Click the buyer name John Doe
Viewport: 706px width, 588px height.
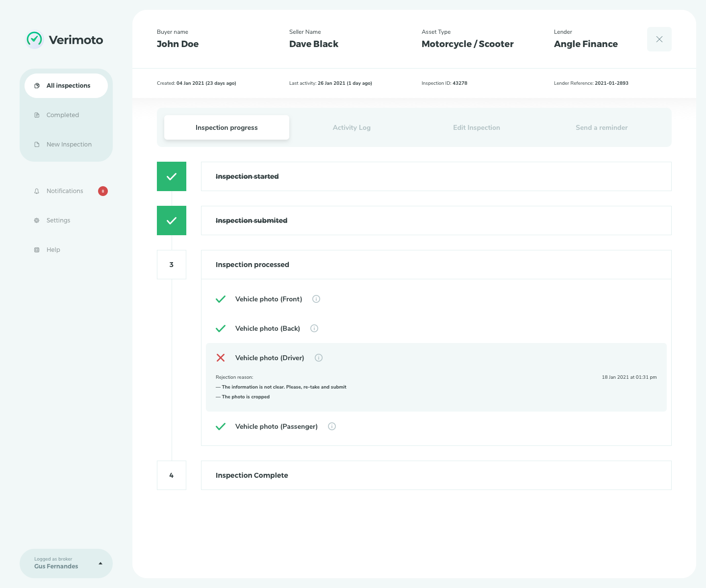tap(177, 44)
